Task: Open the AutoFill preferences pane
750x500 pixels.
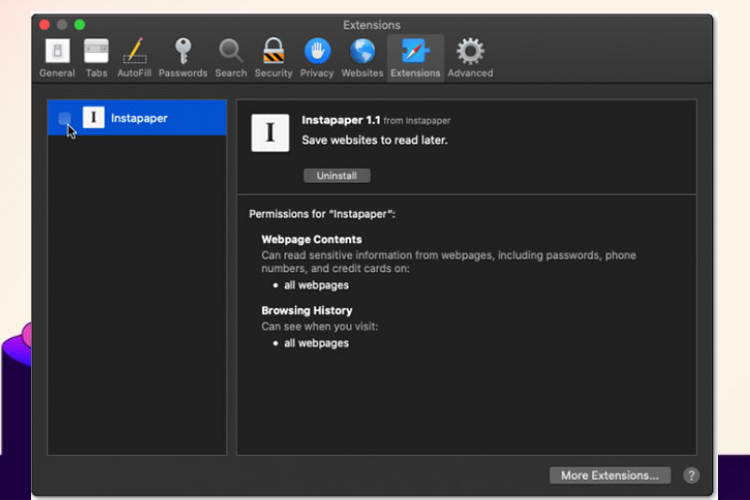Action: [134, 58]
